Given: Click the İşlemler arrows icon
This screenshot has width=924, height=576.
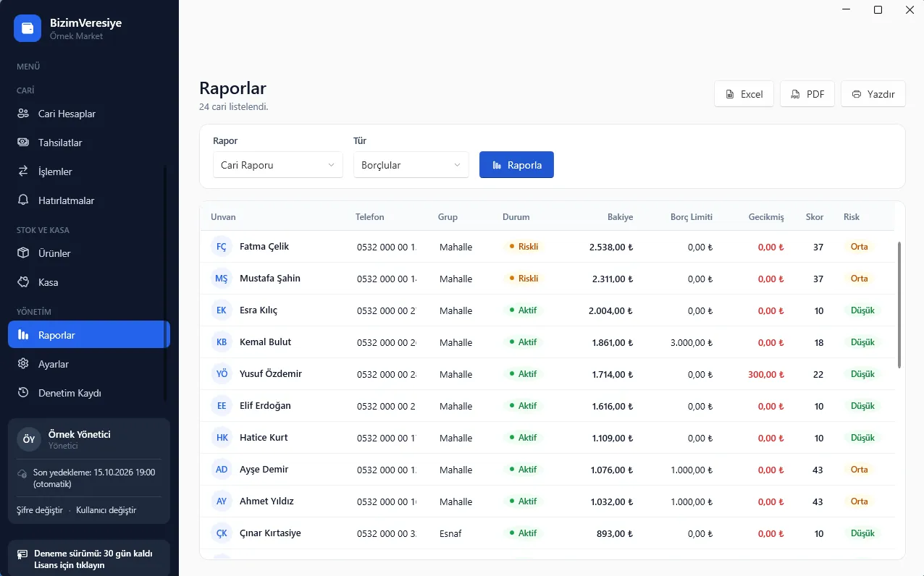Looking at the screenshot, I should click(x=23, y=171).
